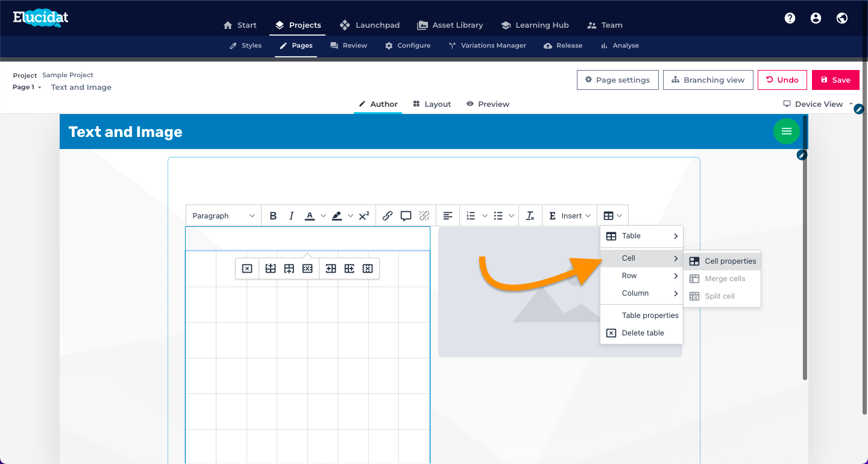
Task: Click the Save button
Action: (x=835, y=80)
